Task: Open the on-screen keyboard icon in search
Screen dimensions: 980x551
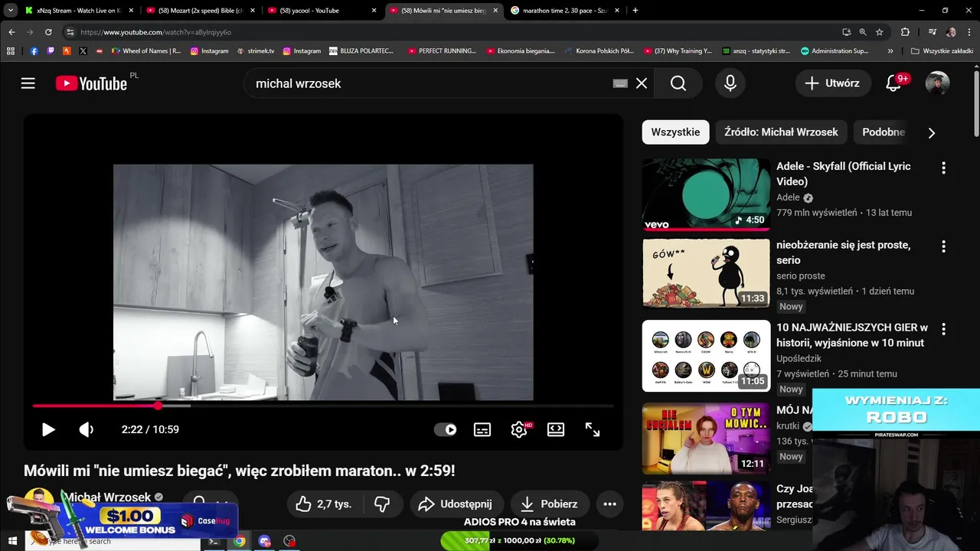Action: tap(620, 83)
